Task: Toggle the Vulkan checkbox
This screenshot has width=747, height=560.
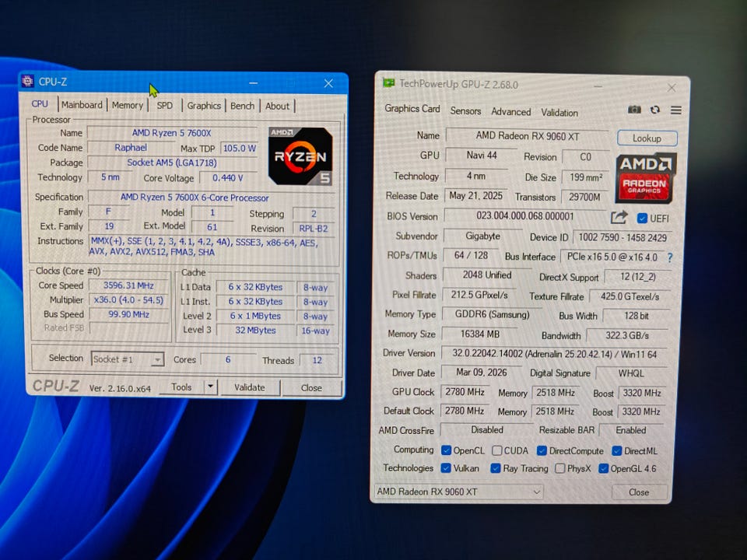Action: point(446,468)
